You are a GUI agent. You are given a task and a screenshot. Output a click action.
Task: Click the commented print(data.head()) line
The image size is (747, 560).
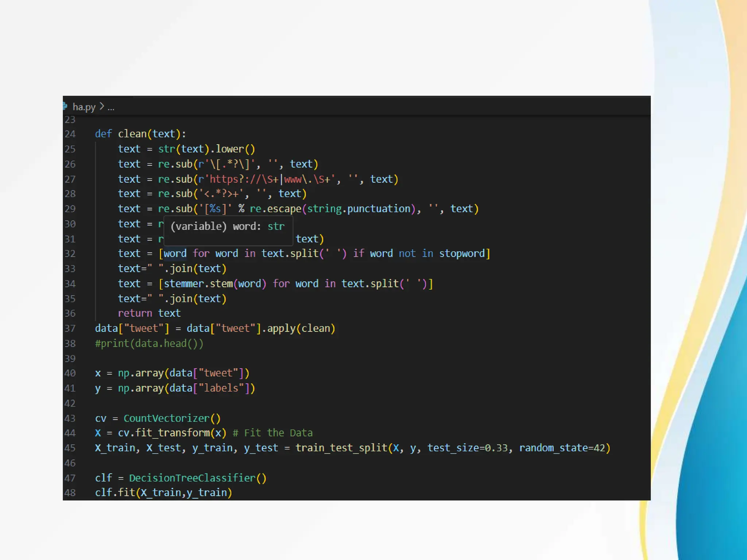coord(149,343)
